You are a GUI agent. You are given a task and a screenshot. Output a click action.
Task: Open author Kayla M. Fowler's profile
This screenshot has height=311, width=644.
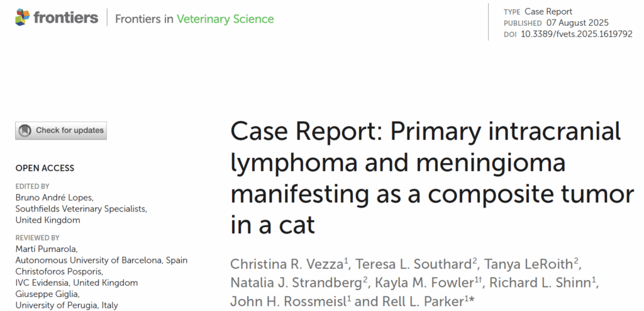tap(411, 283)
